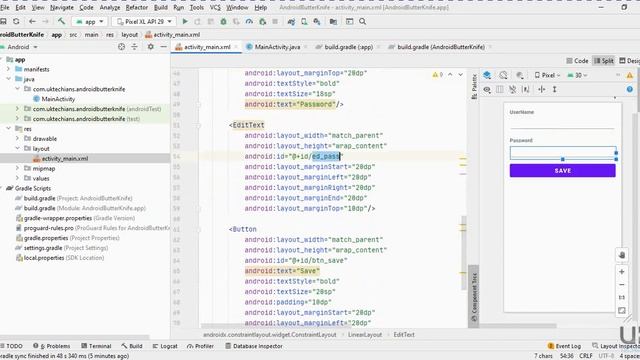Click the default margins icon
The width and height of the screenshot is (640, 360).
[x=542, y=89]
